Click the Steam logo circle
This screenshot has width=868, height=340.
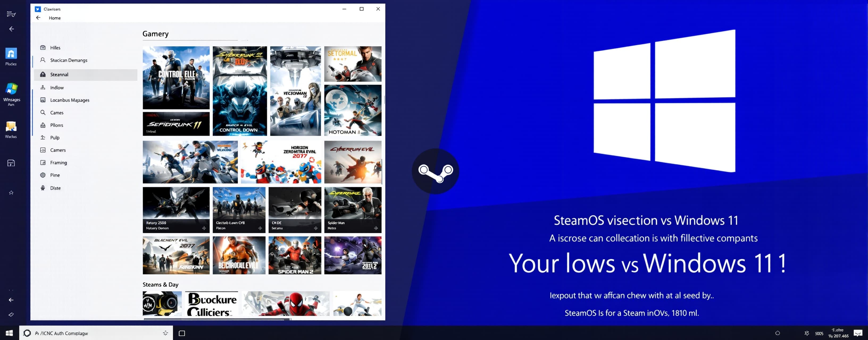click(x=436, y=171)
